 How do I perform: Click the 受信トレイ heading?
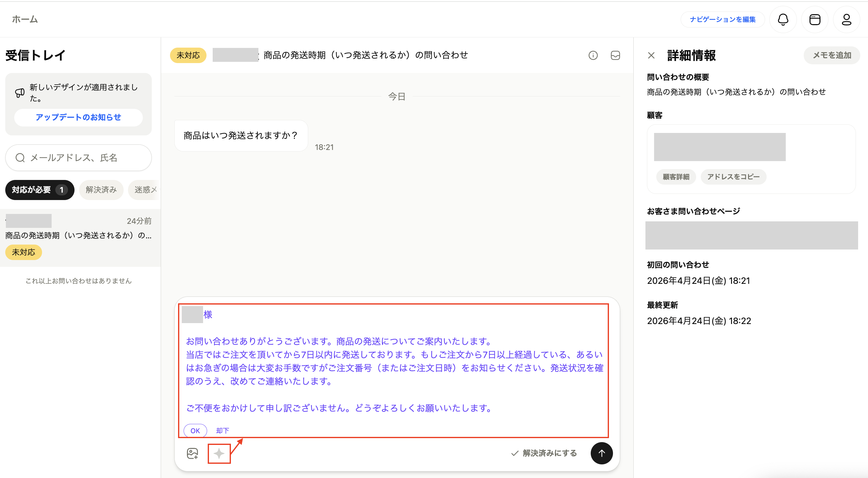(35, 55)
